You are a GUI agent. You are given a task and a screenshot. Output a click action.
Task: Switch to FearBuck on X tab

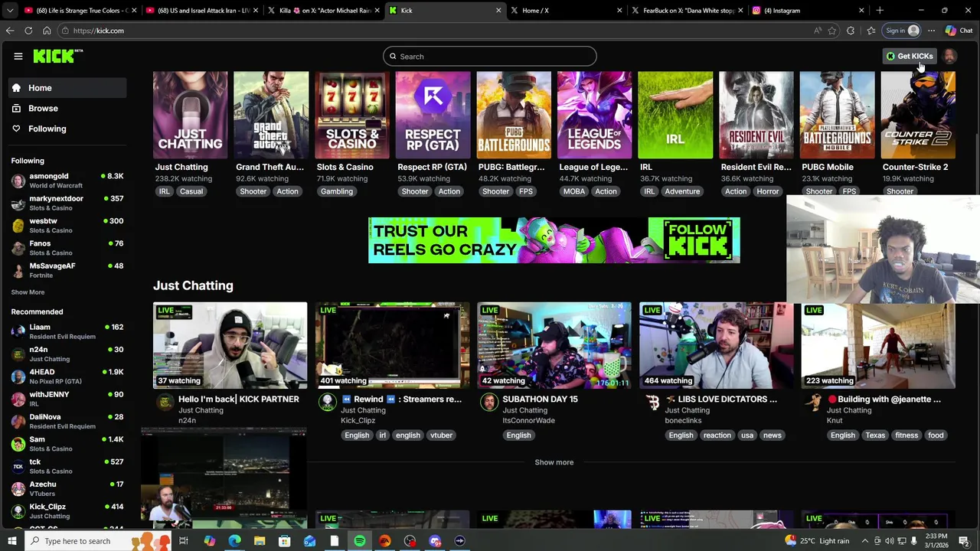click(687, 11)
